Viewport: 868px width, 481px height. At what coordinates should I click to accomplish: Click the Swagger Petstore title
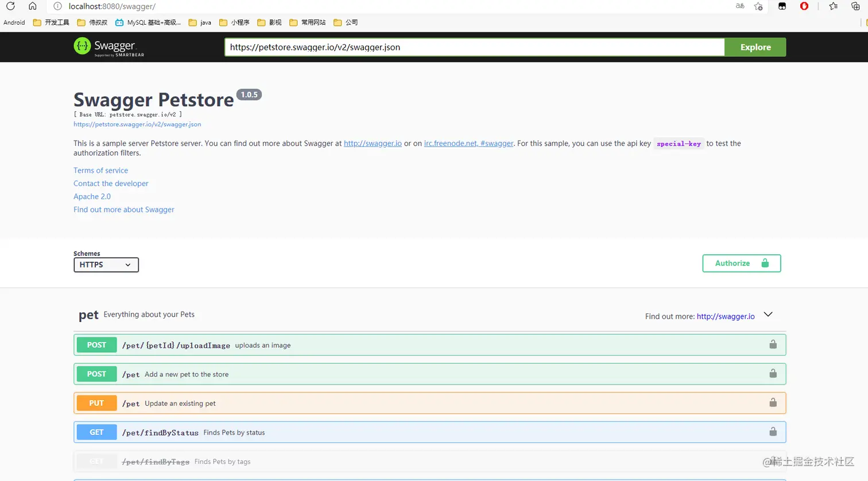[153, 100]
